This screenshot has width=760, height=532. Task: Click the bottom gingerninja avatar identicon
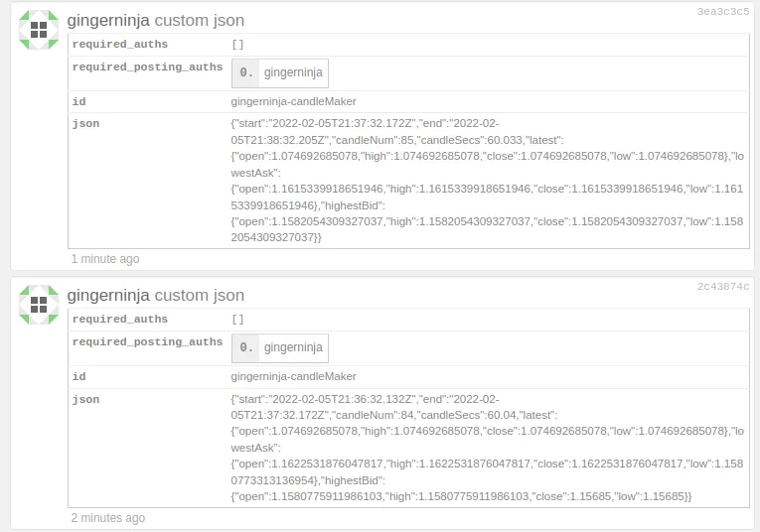pos(39,305)
